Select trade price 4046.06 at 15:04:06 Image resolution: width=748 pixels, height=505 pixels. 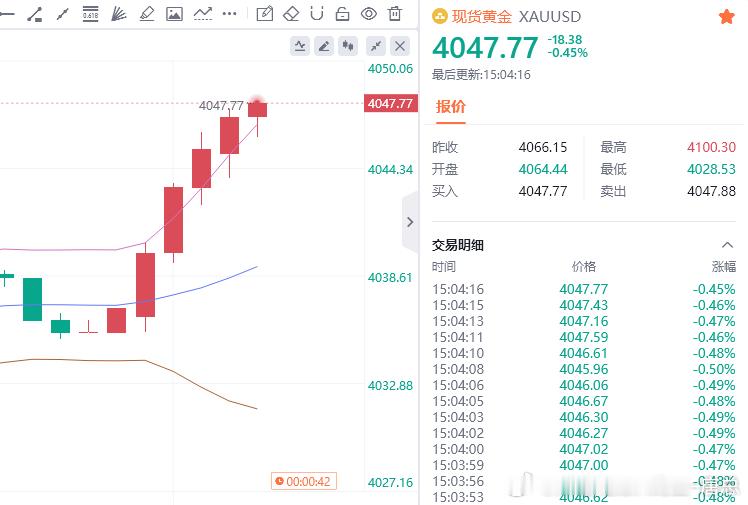584,385
